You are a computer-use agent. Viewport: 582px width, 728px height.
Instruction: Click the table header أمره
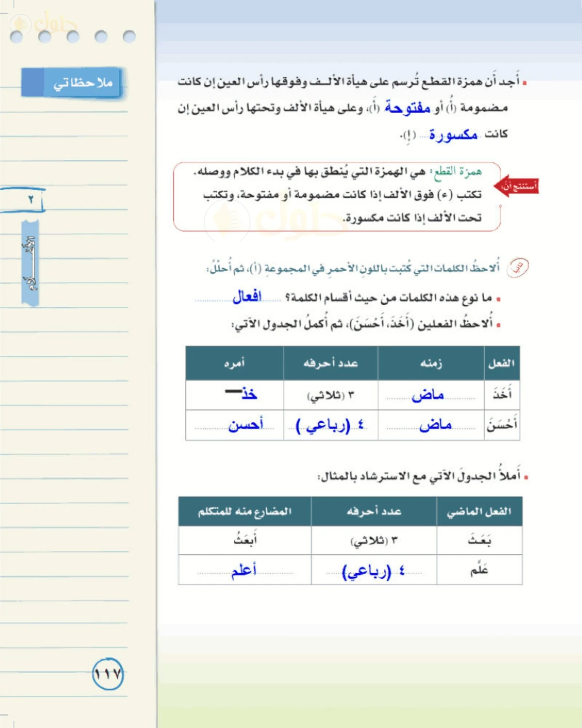point(234,363)
